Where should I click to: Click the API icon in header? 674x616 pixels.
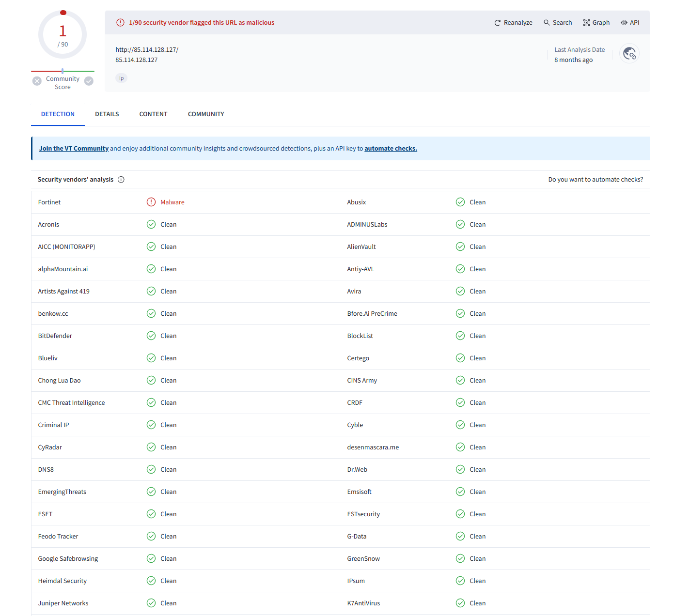pos(624,23)
